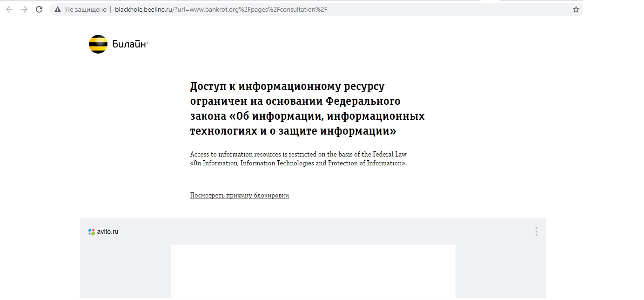The width and height of the screenshot is (644, 300).
Task: Click the browser forward arrow
Action: [24, 9]
